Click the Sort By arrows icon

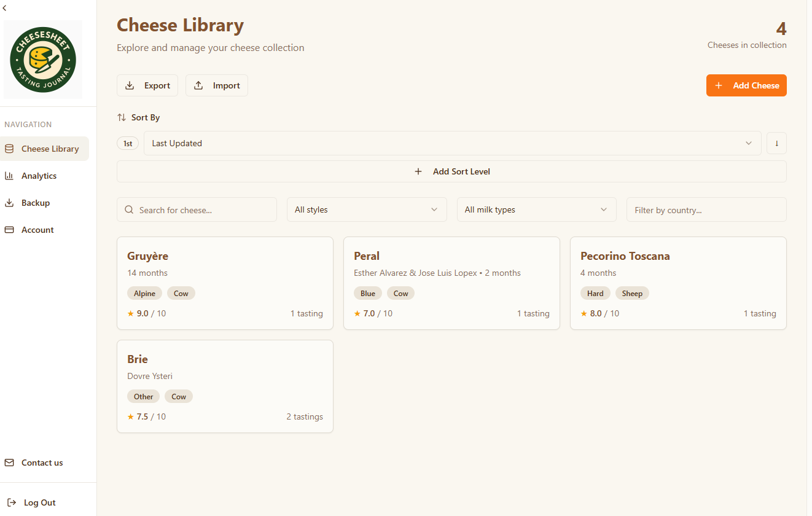pyautogui.click(x=122, y=117)
